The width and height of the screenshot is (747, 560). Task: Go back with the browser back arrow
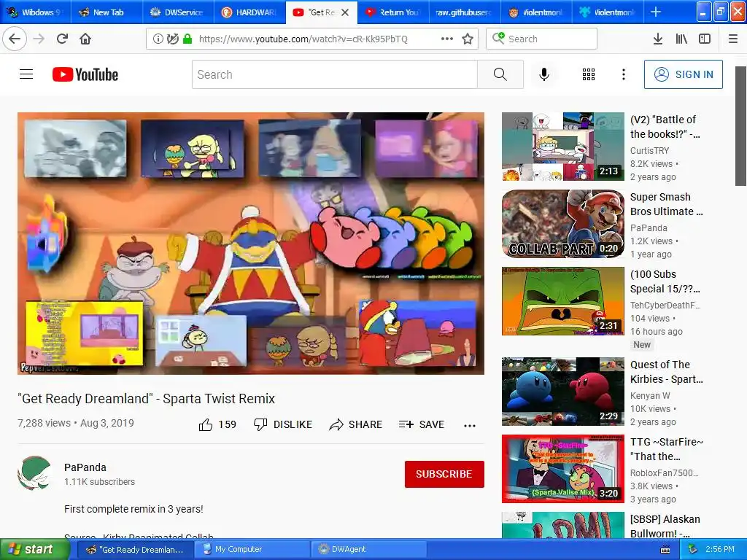point(15,39)
